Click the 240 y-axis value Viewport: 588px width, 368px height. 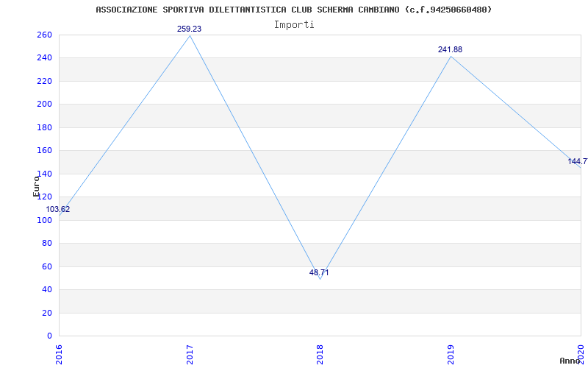click(x=44, y=58)
